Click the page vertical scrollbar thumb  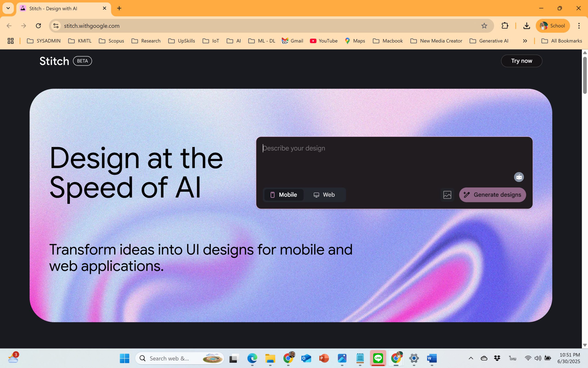point(585,75)
